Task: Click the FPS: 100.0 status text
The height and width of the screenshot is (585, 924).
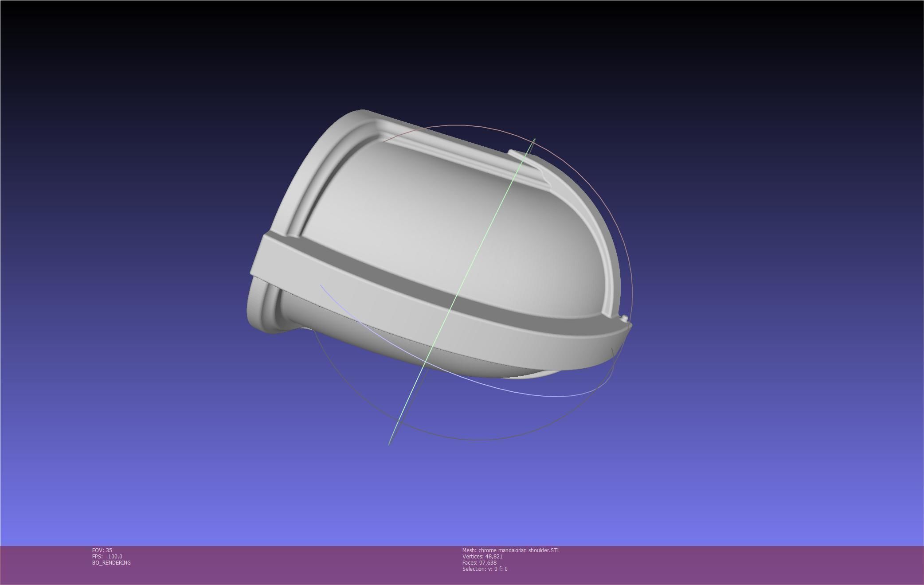Action: click(107, 556)
